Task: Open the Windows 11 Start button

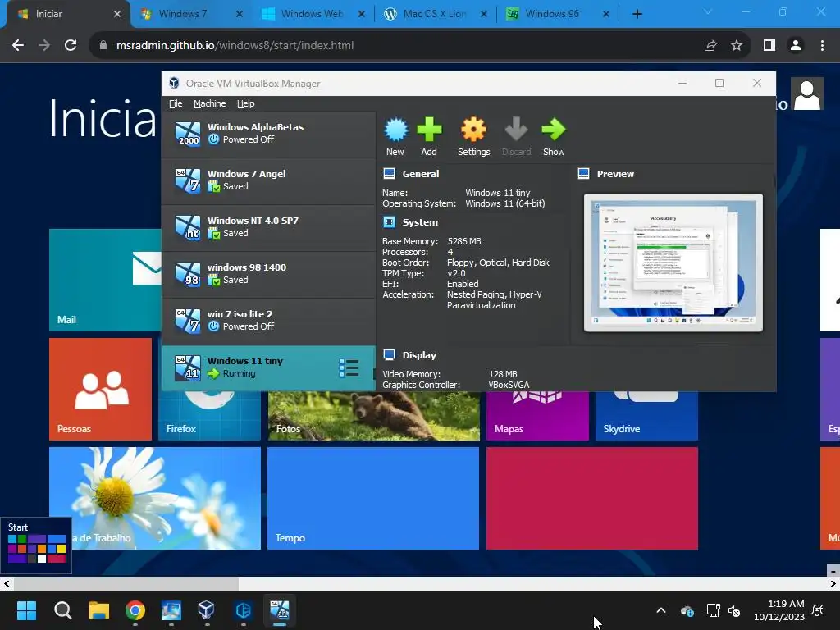Action: [x=26, y=610]
